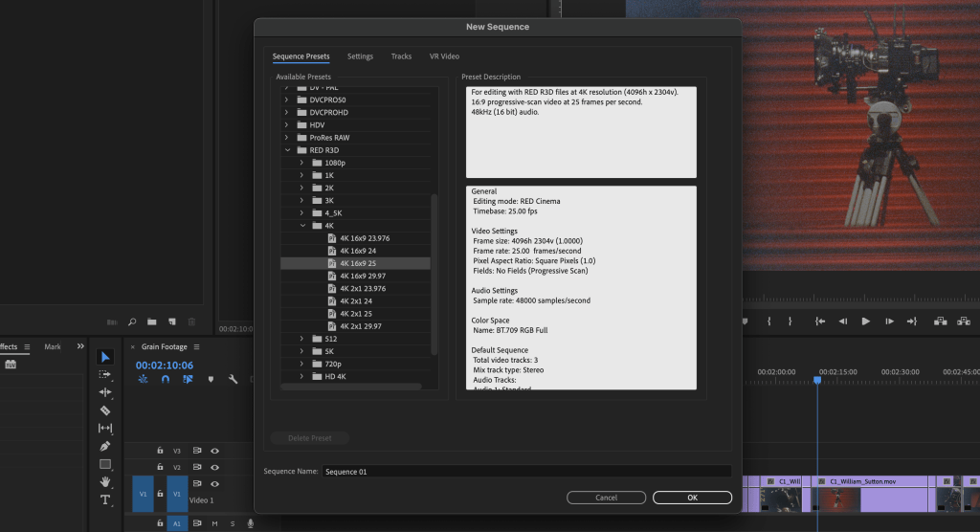Open Grain Footage panel menu
Image resolution: width=980 pixels, height=532 pixels.
pyautogui.click(x=196, y=347)
